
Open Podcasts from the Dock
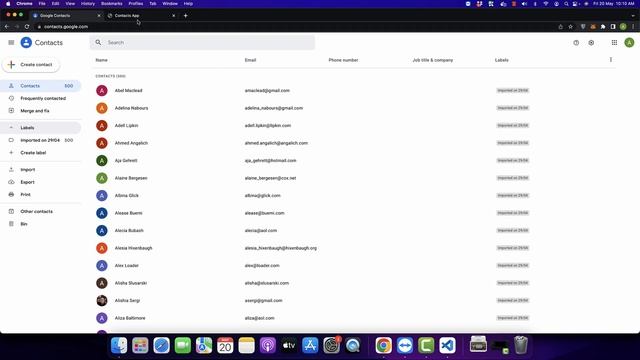pos(267,345)
